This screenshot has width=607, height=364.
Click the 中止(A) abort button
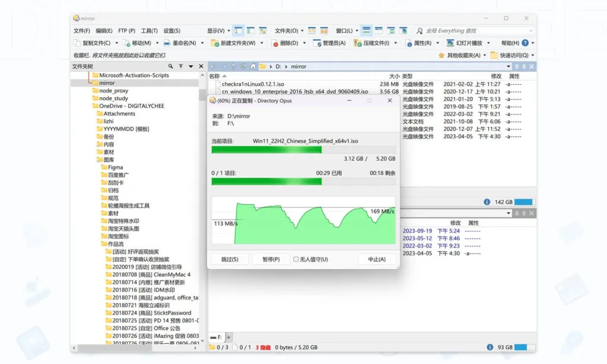[376, 259]
